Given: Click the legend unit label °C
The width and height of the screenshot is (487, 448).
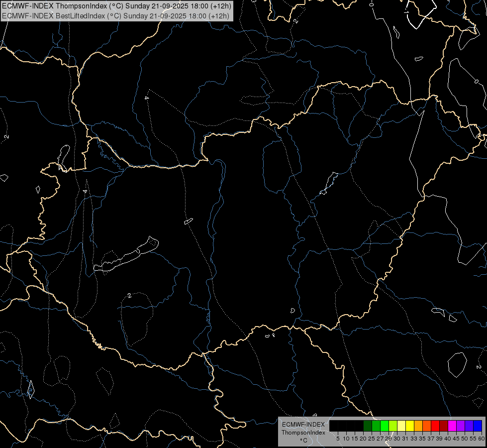Looking at the screenshot, I should [x=303, y=441].
